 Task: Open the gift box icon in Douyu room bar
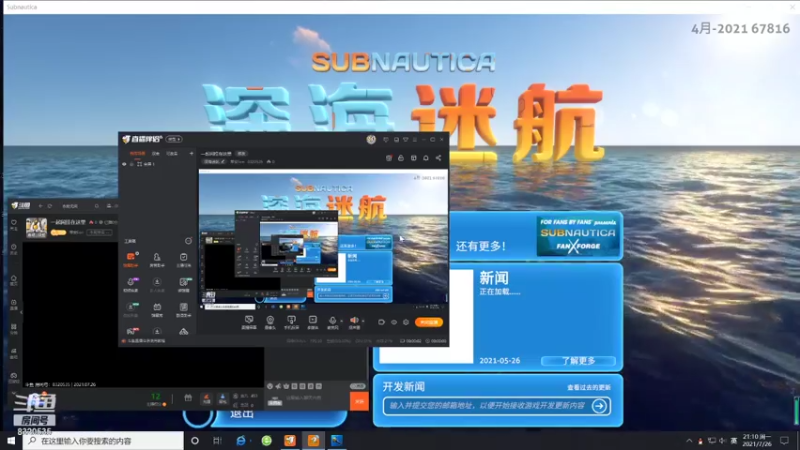coord(188,398)
